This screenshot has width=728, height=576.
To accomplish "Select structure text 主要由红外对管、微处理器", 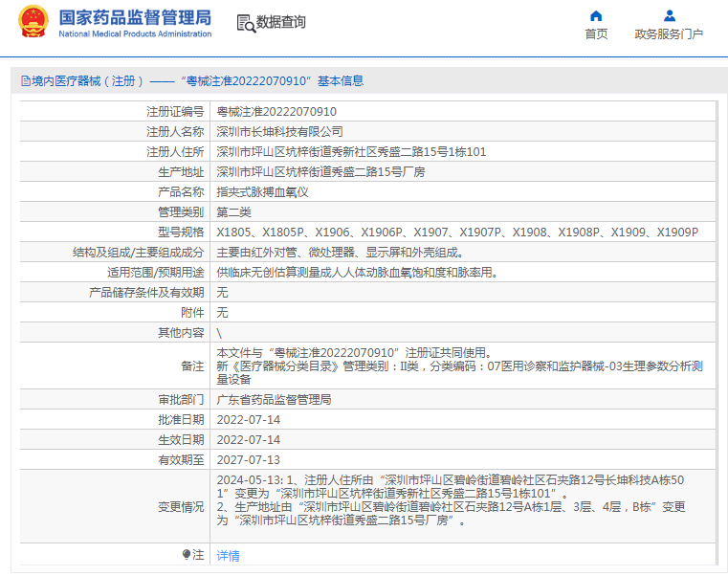I will 340,253.
